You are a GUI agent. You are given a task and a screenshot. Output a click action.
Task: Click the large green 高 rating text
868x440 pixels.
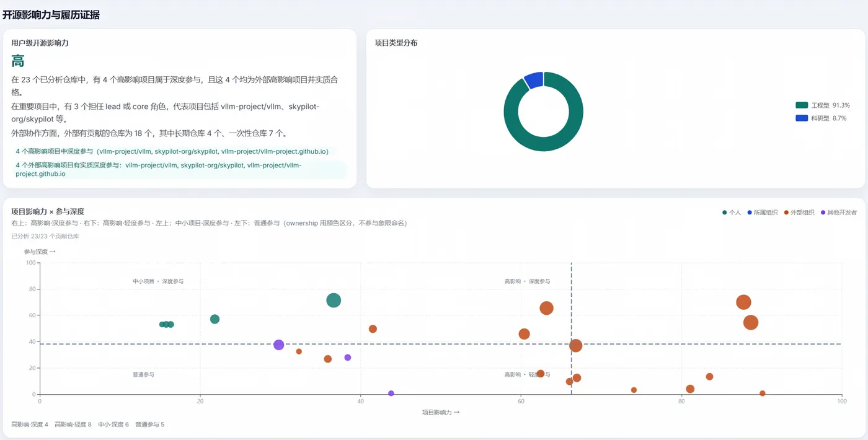[x=18, y=61]
